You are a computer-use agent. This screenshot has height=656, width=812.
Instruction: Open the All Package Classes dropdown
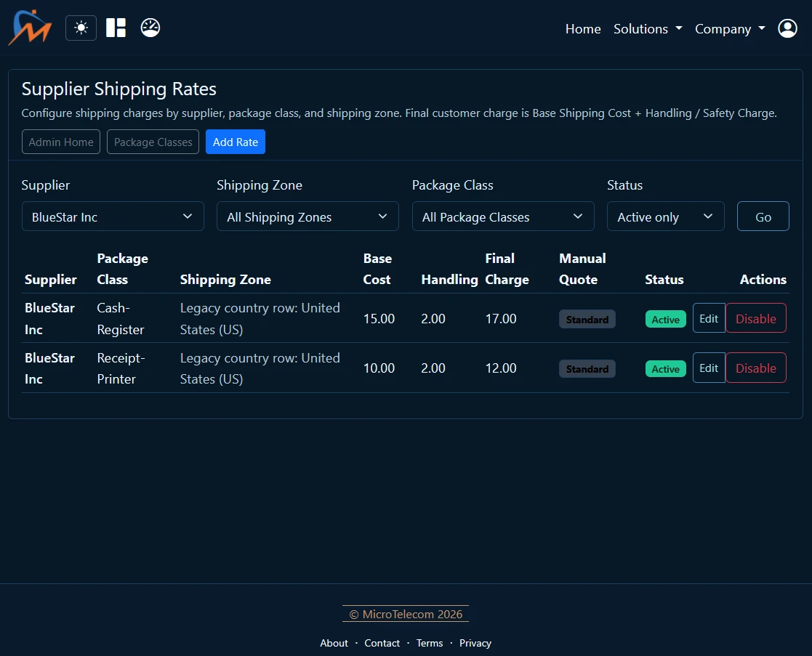(503, 216)
